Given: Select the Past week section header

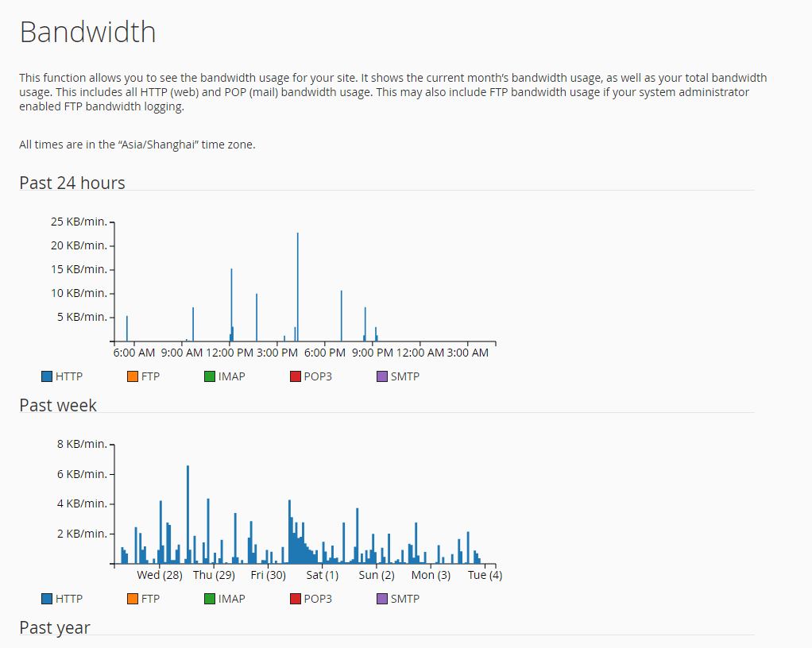Looking at the screenshot, I should (x=58, y=405).
